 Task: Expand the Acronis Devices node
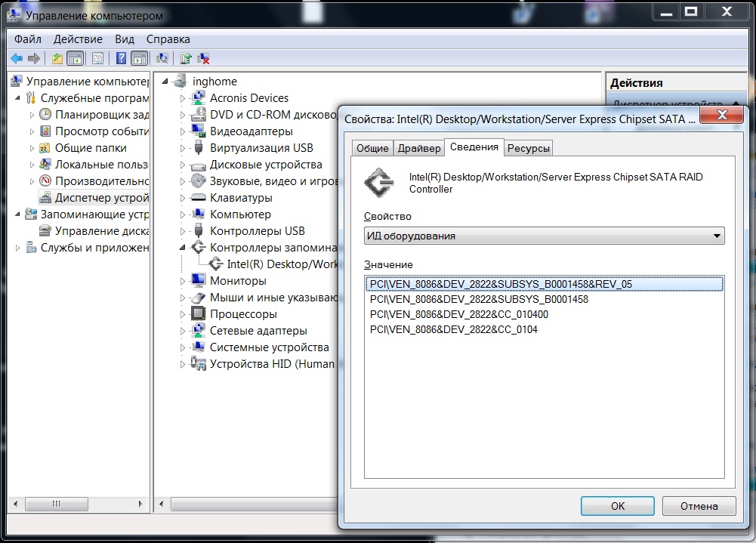tap(183, 98)
